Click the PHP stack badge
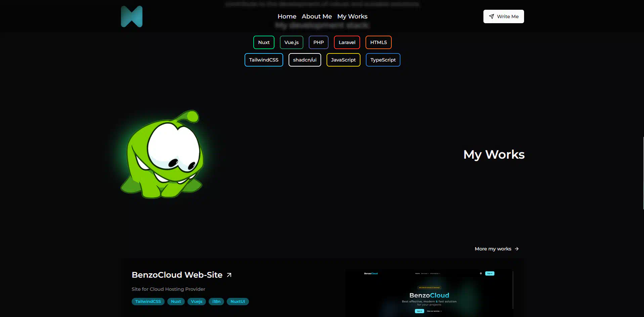 coord(318,42)
